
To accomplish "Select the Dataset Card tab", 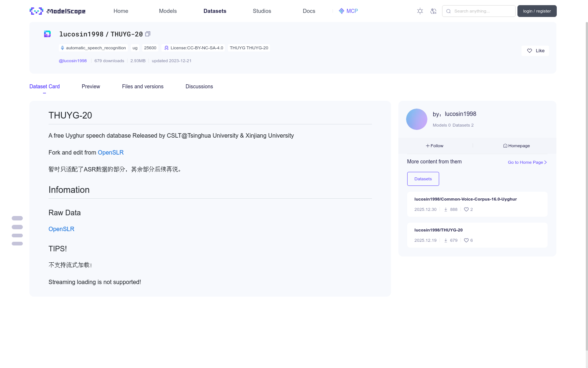I will (44, 86).
